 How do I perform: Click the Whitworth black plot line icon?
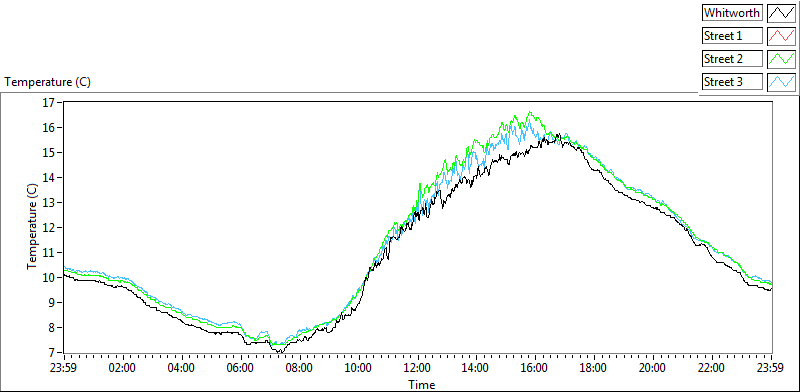[781, 13]
